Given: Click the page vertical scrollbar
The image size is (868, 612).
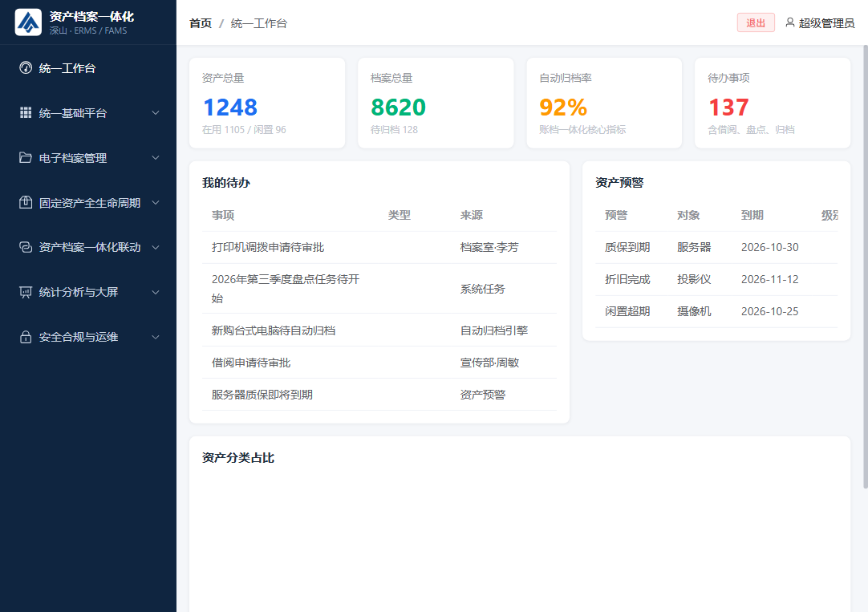Looking at the screenshot, I should coord(866,267).
